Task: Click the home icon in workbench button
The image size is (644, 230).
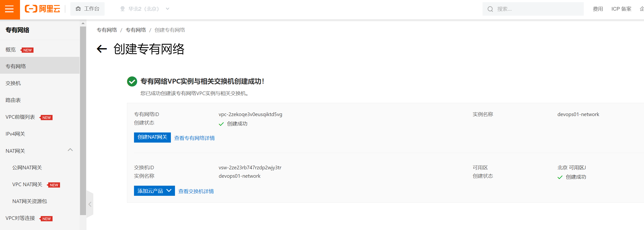Action: point(78,9)
